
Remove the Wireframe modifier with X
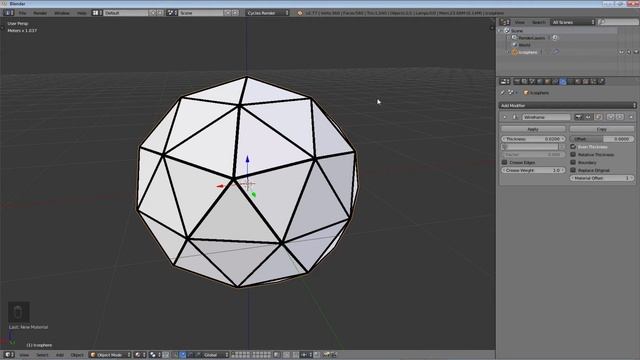(x=631, y=117)
